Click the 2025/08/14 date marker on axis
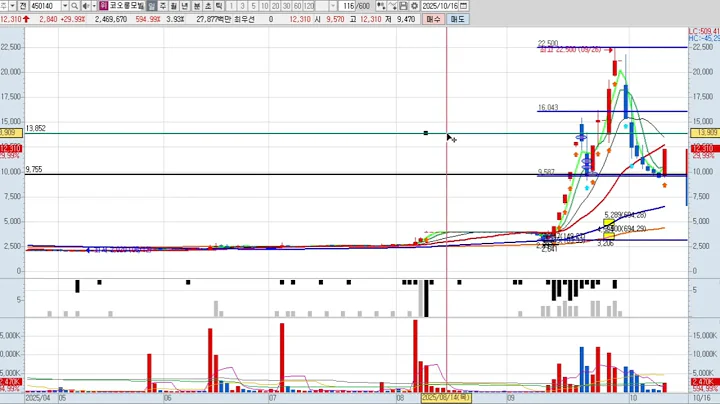720x404 pixels. click(446, 397)
